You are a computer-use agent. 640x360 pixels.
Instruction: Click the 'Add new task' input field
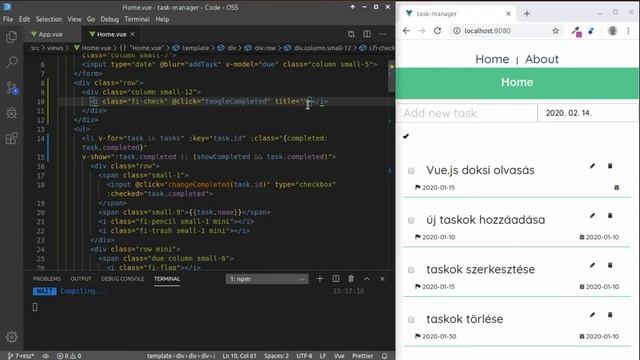pos(467,113)
